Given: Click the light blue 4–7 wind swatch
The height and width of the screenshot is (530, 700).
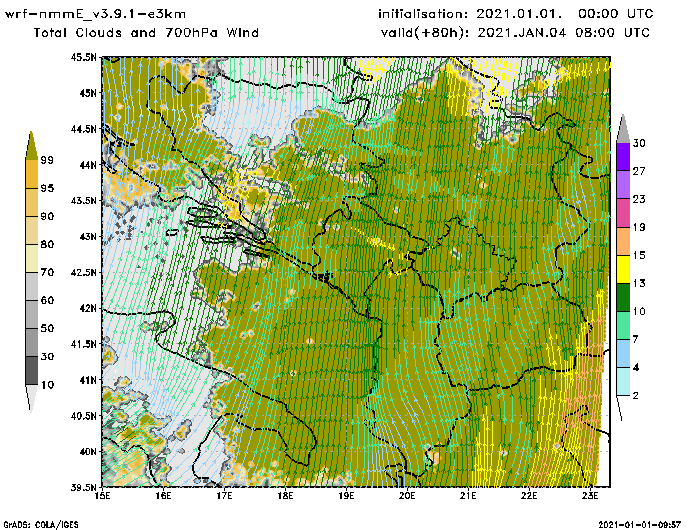Looking at the screenshot, I should click(623, 354).
